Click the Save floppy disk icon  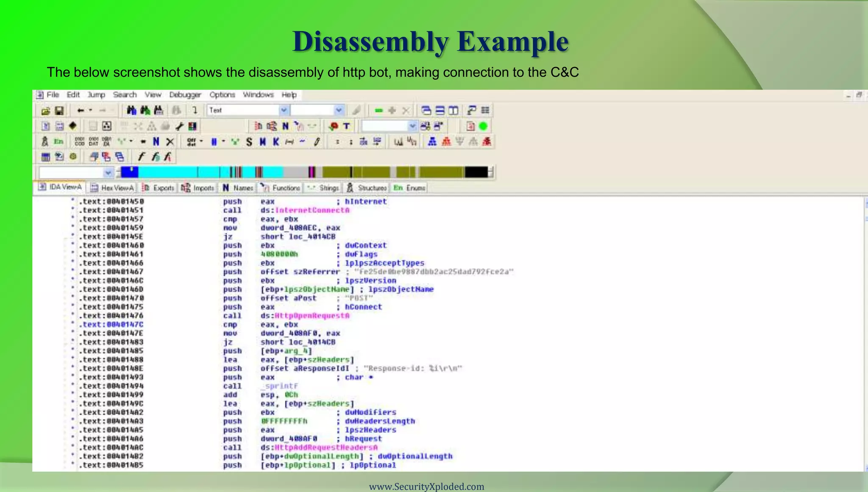(59, 111)
